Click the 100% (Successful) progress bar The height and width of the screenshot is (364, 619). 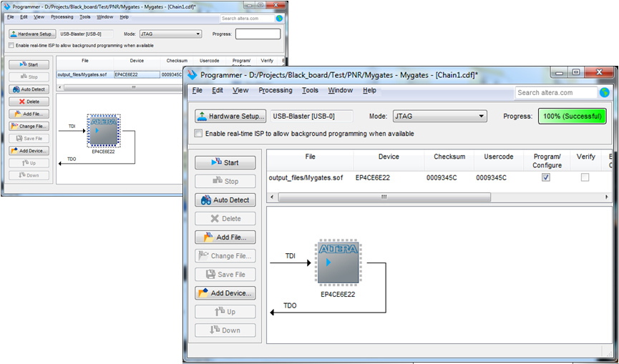coord(572,117)
